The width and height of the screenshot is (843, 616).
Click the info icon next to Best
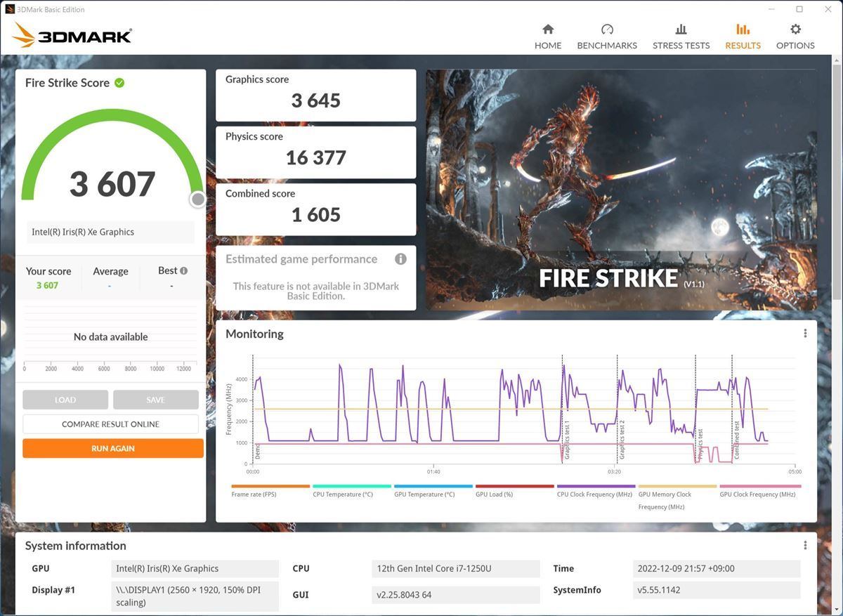[x=183, y=270]
